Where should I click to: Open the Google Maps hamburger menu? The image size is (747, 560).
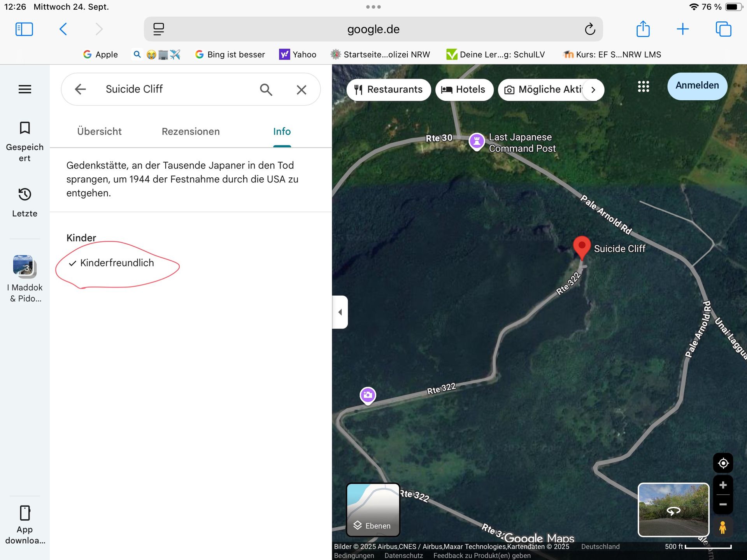click(25, 89)
